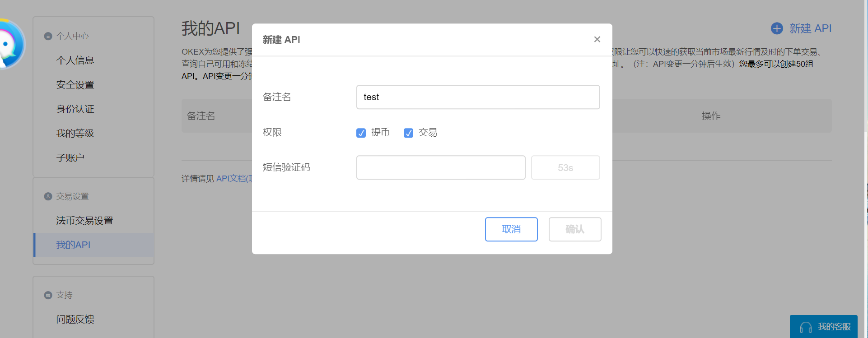Click the 备注名 table column header
Image resolution: width=868 pixels, height=338 pixels.
tap(201, 116)
